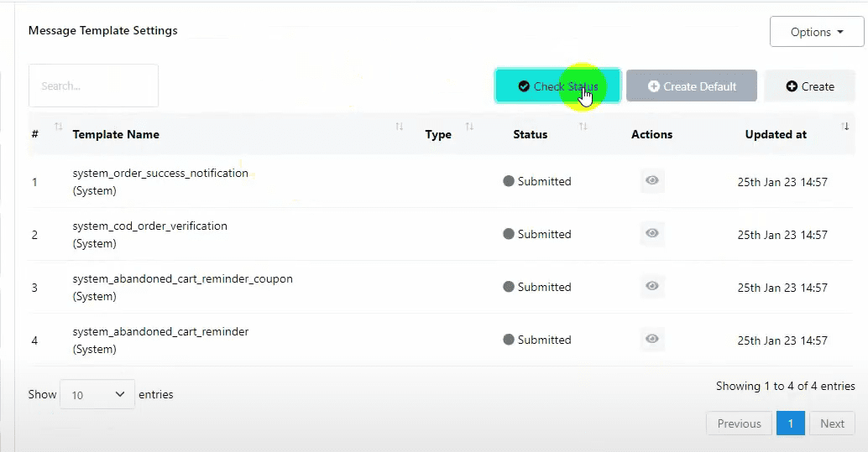Click eye icon for system_abandoned_cart_reminder row
The image size is (868, 452).
[652, 340]
